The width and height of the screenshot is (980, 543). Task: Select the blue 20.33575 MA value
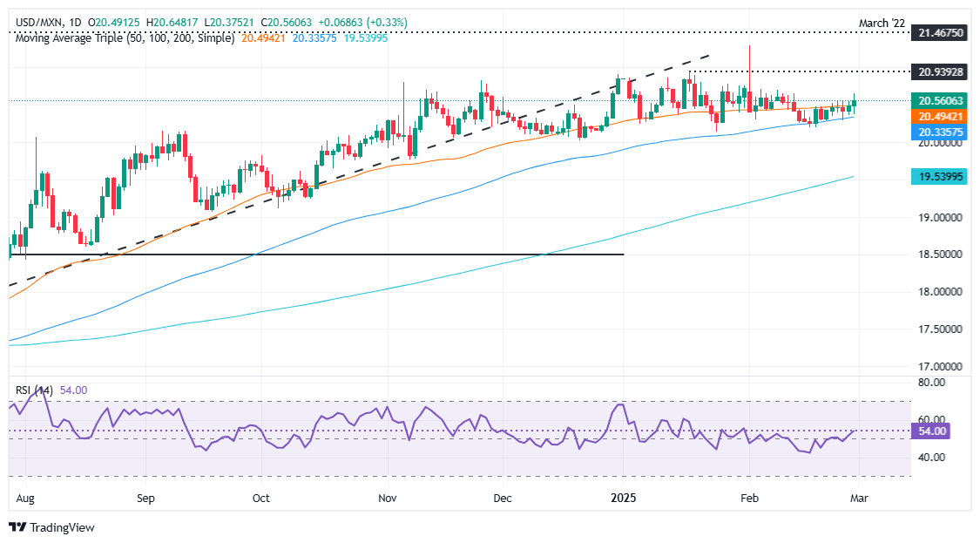click(314, 38)
